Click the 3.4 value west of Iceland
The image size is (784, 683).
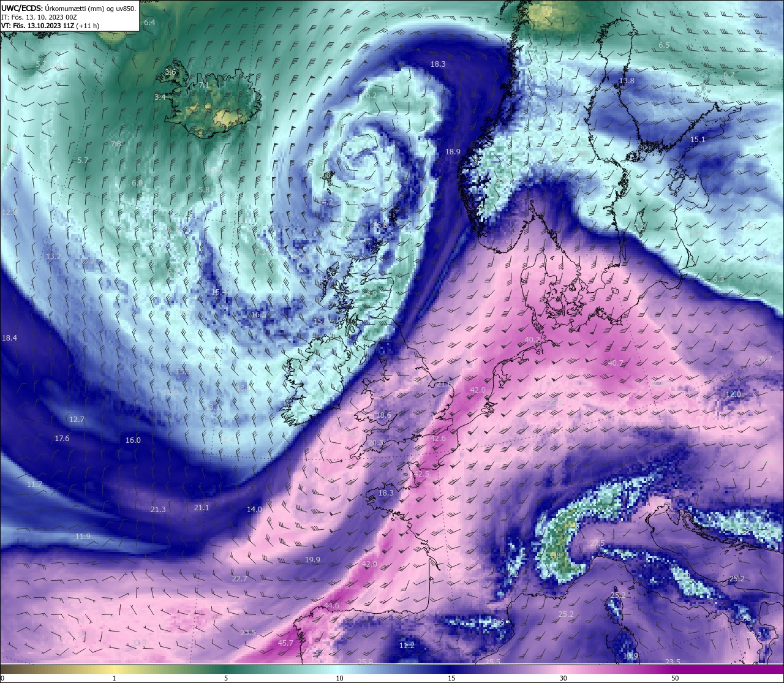pos(160,97)
